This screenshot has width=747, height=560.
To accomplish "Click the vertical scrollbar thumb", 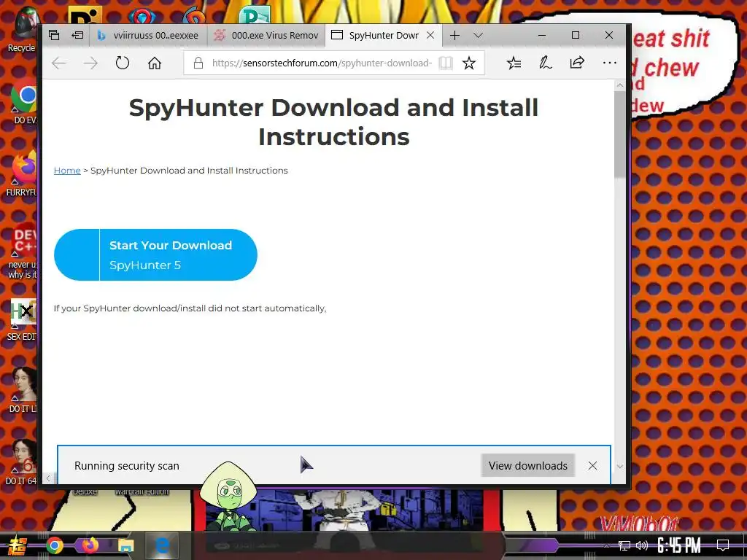I will click(619, 134).
